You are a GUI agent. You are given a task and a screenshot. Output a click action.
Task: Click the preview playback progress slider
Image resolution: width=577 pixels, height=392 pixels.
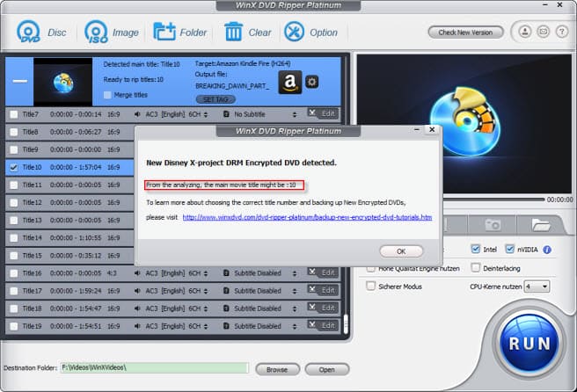click(x=493, y=199)
